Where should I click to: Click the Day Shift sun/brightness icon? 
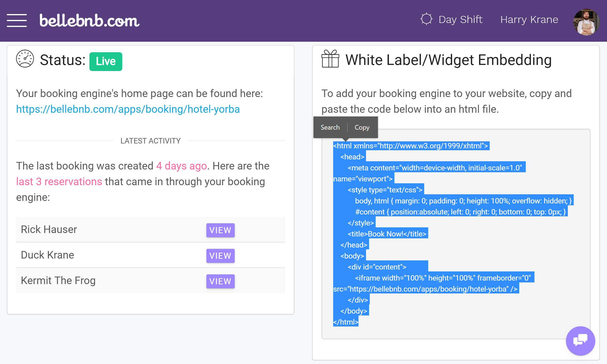[x=426, y=19]
